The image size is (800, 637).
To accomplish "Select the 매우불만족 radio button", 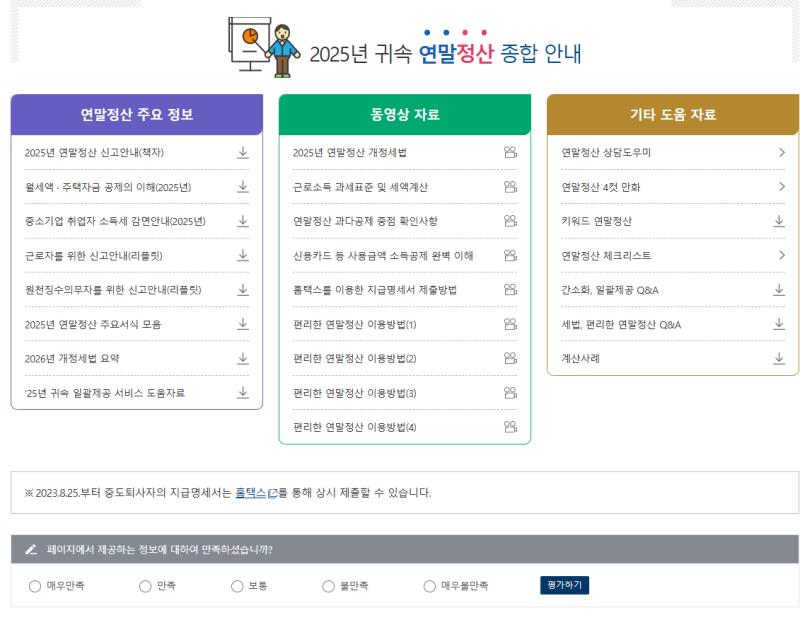I will 430,586.
